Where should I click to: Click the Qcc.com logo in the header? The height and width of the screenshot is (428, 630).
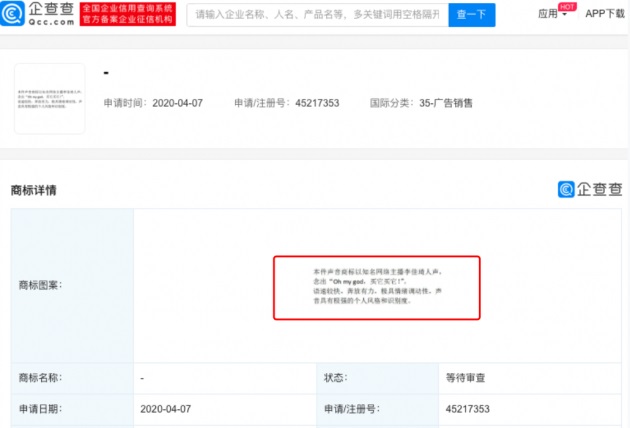click(x=39, y=15)
